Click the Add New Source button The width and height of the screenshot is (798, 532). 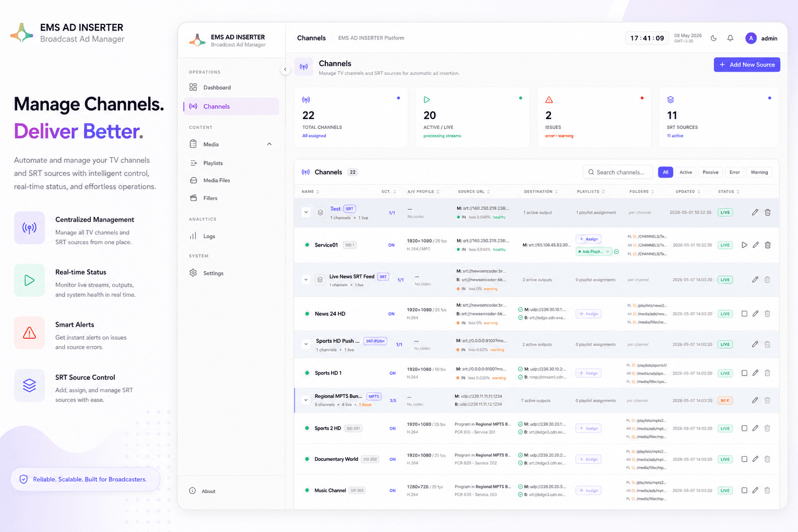point(747,64)
